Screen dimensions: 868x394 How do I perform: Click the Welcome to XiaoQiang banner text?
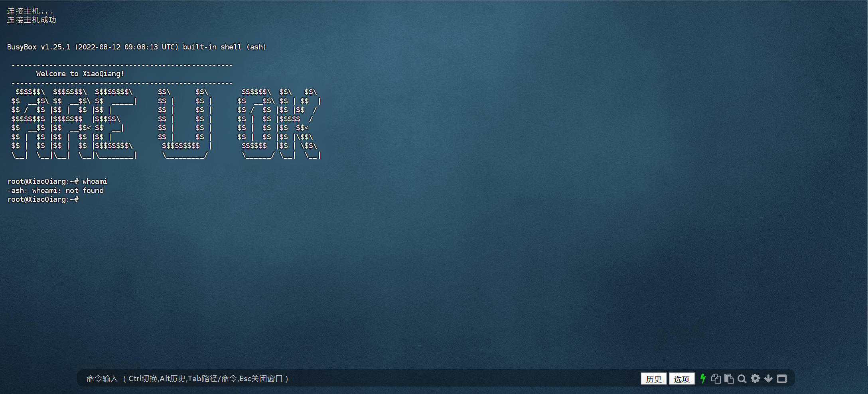[x=80, y=74]
